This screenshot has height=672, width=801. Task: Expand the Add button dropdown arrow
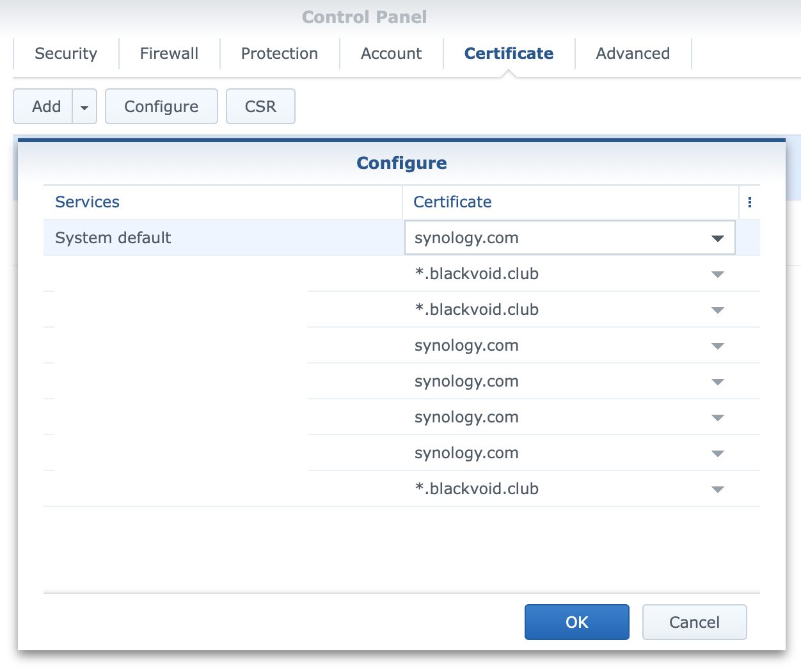point(84,107)
